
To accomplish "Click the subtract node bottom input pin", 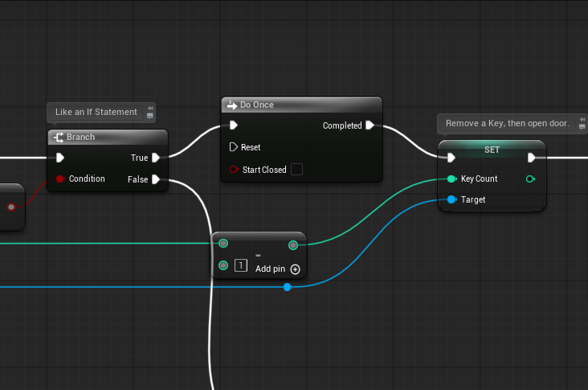I will (x=223, y=265).
